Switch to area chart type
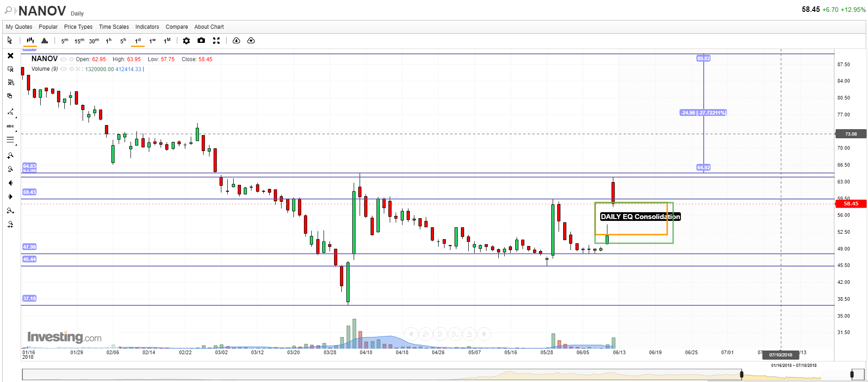 tap(45, 41)
